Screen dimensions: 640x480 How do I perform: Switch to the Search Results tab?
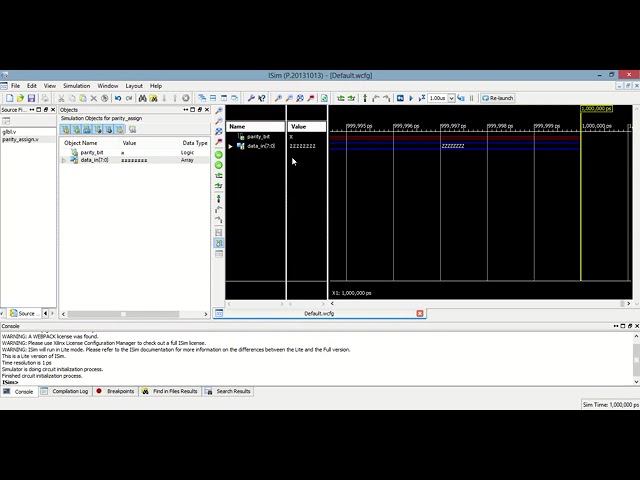(x=228, y=391)
